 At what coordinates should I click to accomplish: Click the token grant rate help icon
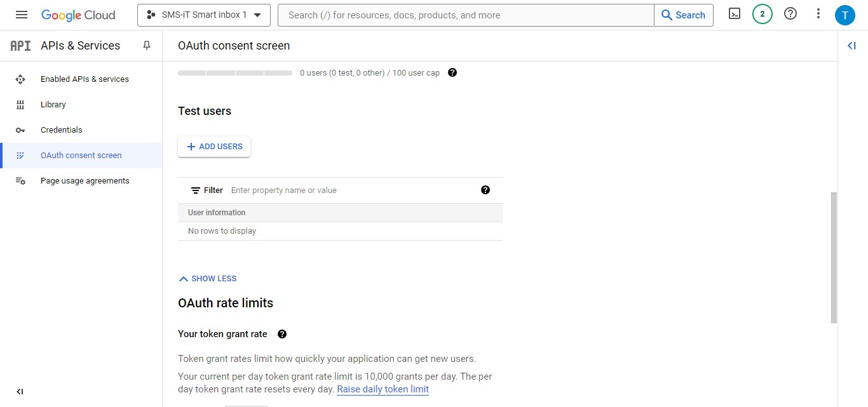point(281,334)
